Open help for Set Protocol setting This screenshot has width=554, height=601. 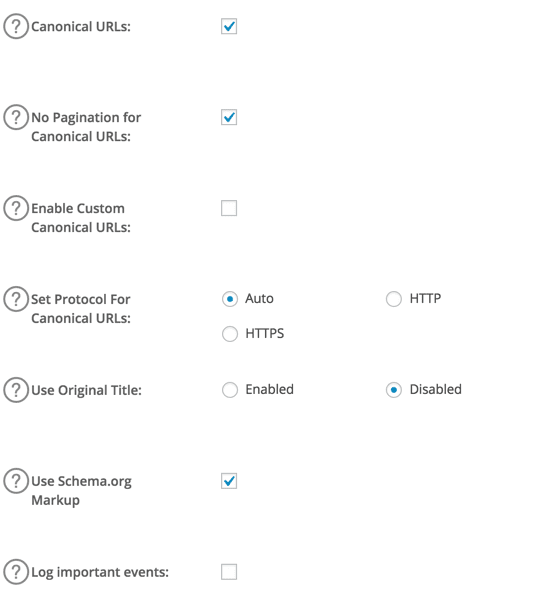pyautogui.click(x=16, y=299)
